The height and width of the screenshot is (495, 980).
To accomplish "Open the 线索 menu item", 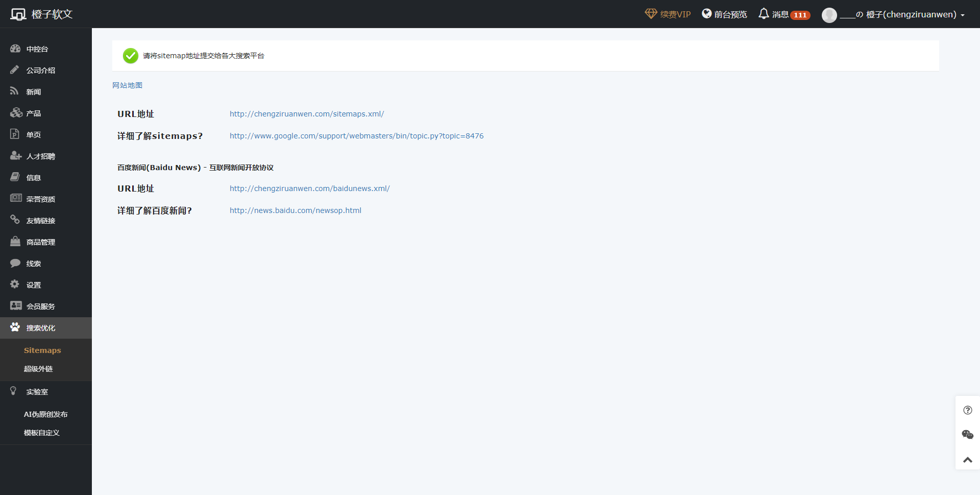I will pyautogui.click(x=46, y=264).
